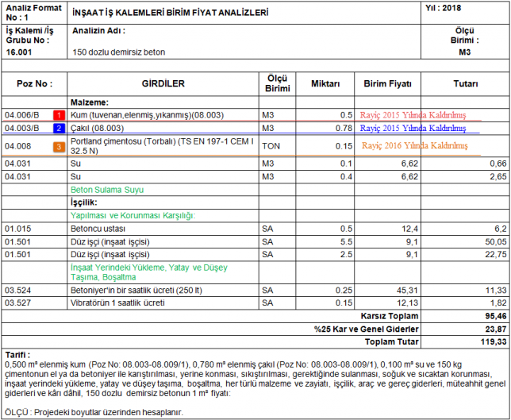Click the red badge numbered 1
Viewport: 511px width, 420px height.
click(x=58, y=115)
